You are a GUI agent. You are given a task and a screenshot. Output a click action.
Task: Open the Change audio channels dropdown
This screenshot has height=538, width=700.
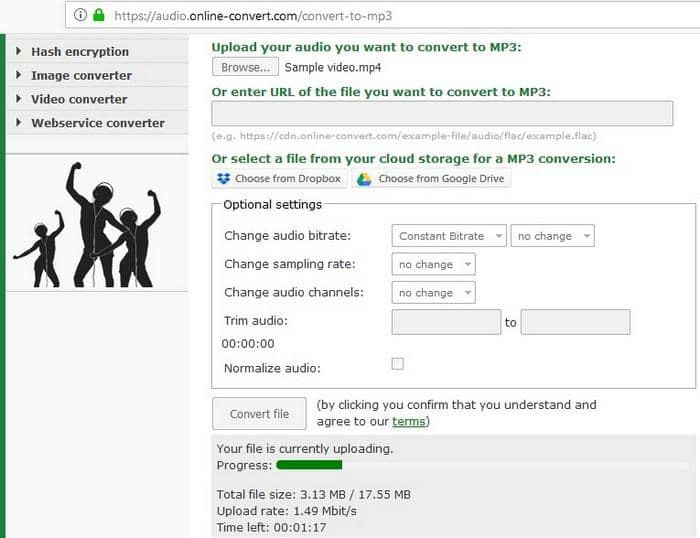[433, 293]
